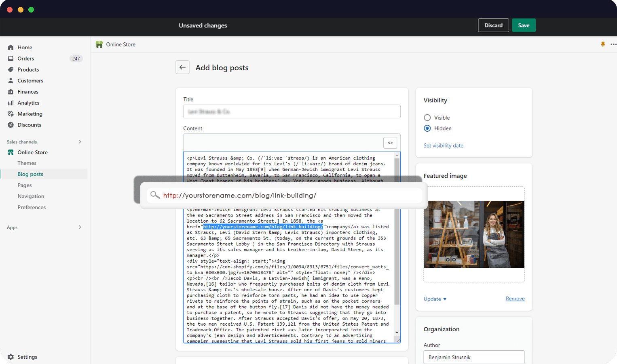The height and width of the screenshot is (364, 617).
Task: Click the highlighted link-building URL in code
Action: pos(263,227)
